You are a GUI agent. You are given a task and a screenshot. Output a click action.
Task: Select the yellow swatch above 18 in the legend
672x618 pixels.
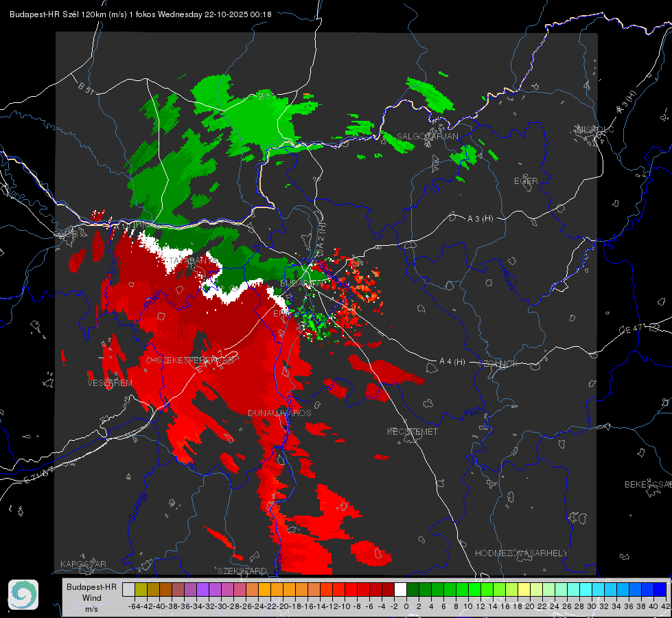(x=524, y=589)
